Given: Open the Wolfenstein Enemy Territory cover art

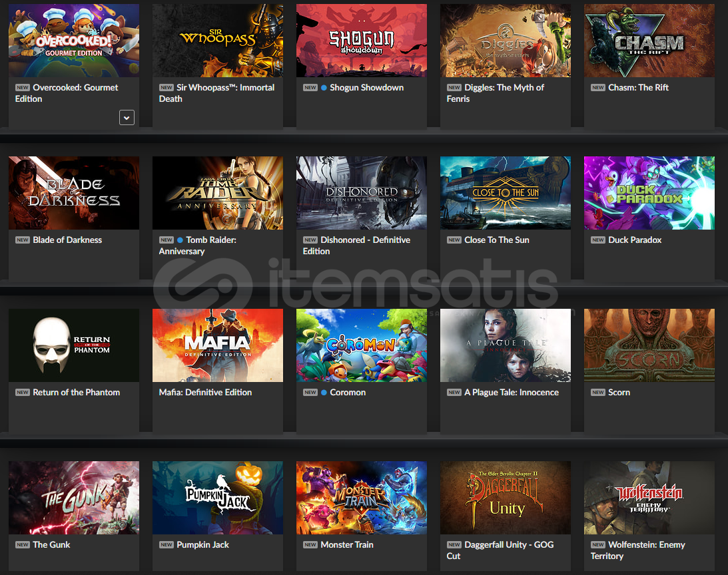Looking at the screenshot, I should pos(649,498).
